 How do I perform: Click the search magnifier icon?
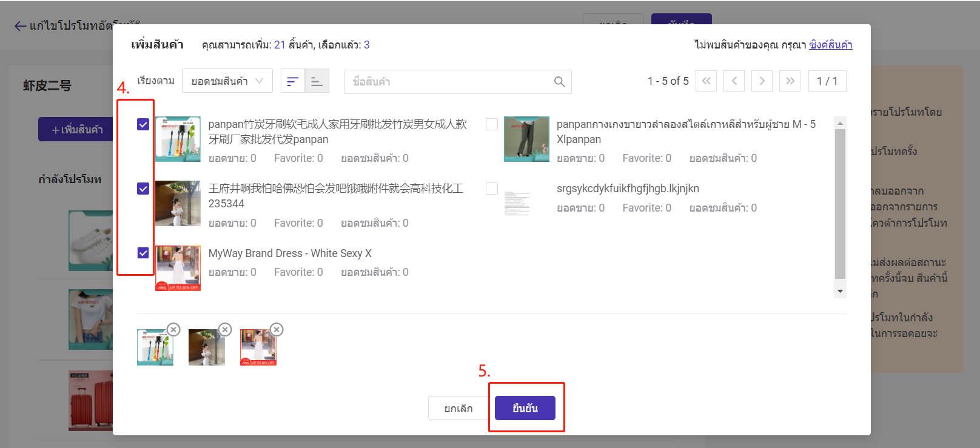click(x=559, y=82)
